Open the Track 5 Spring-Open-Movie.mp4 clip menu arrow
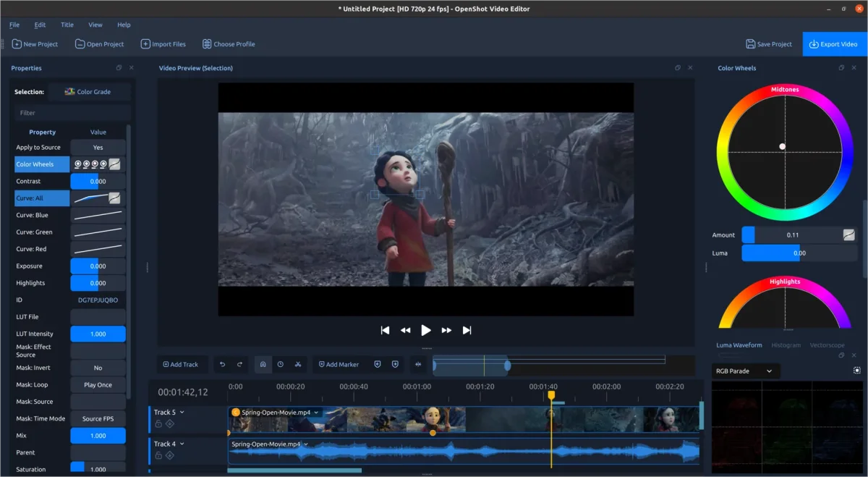 (x=318, y=413)
